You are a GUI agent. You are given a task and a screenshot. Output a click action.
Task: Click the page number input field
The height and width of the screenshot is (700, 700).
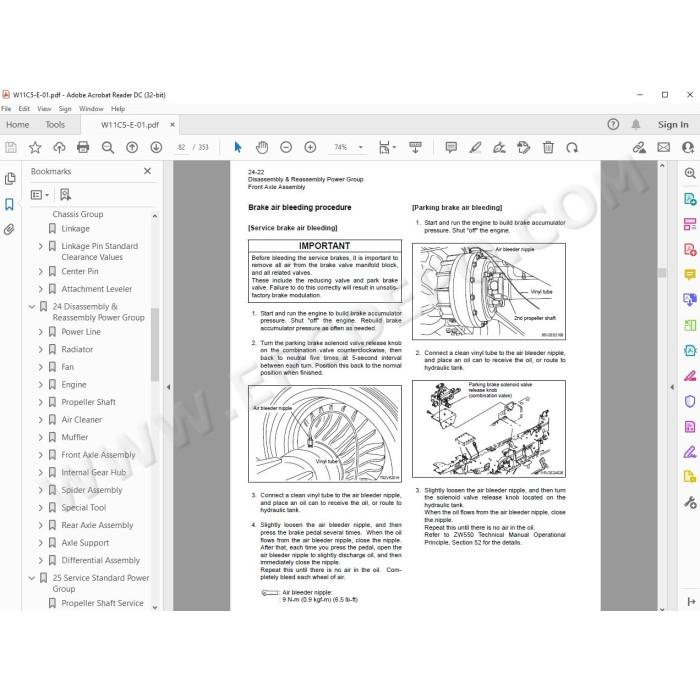tap(181, 147)
